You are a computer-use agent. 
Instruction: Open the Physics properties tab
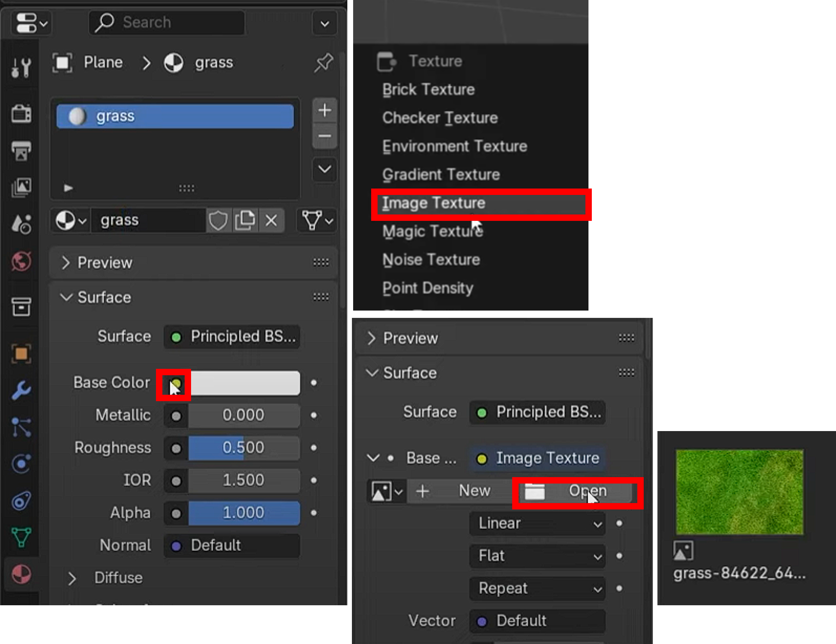pos(21,464)
